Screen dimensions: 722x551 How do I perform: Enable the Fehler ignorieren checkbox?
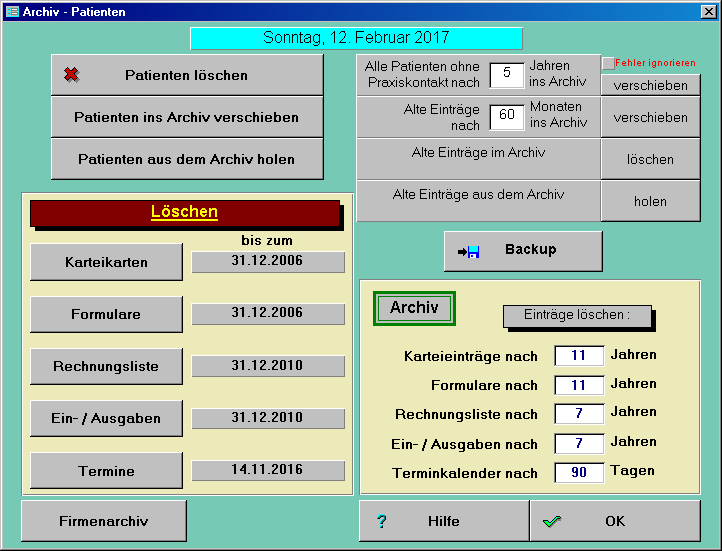(608, 63)
